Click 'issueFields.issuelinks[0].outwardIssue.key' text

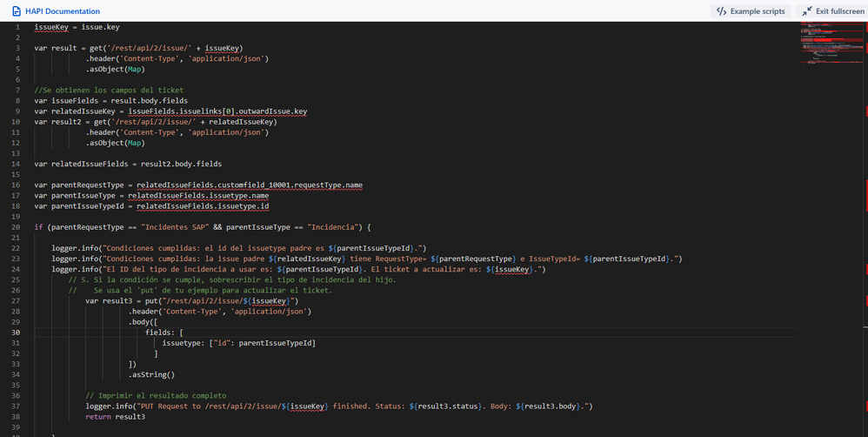pyautogui.click(x=217, y=111)
